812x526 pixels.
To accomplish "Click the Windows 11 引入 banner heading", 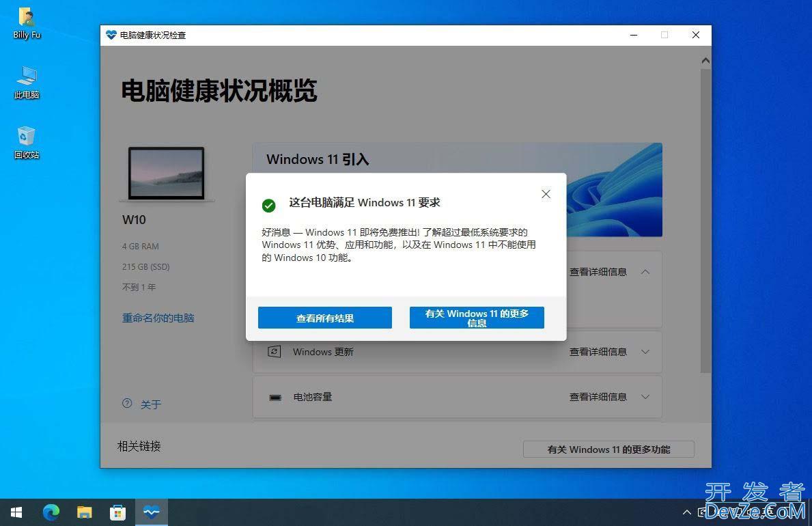I will pyautogui.click(x=318, y=159).
